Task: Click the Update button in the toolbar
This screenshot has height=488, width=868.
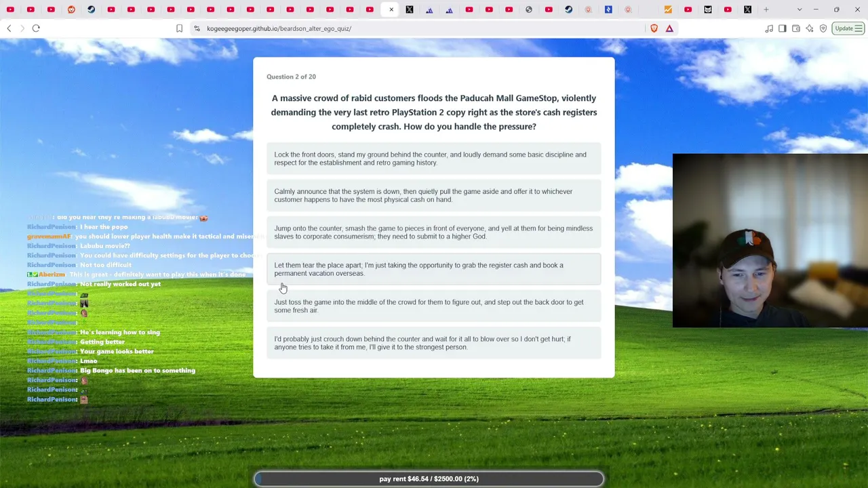Action: (848, 28)
